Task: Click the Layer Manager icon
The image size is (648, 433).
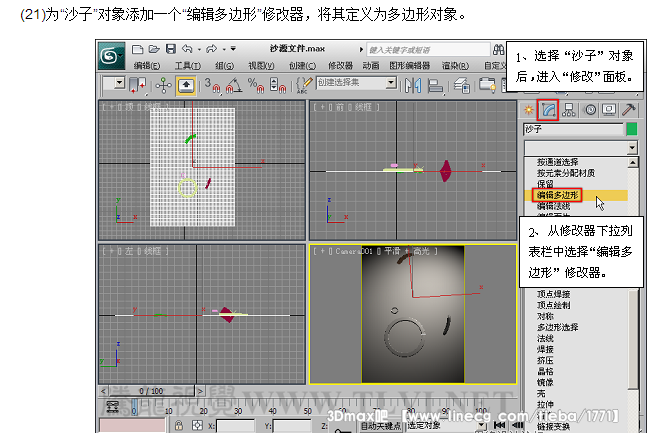Action: tap(462, 86)
